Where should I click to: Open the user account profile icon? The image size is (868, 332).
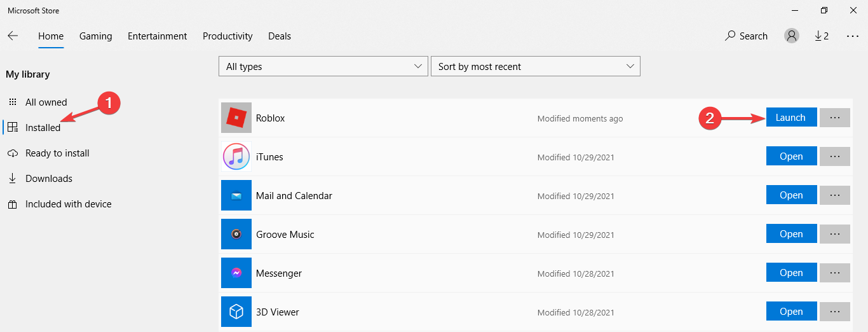pyautogui.click(x=792, y=36)
